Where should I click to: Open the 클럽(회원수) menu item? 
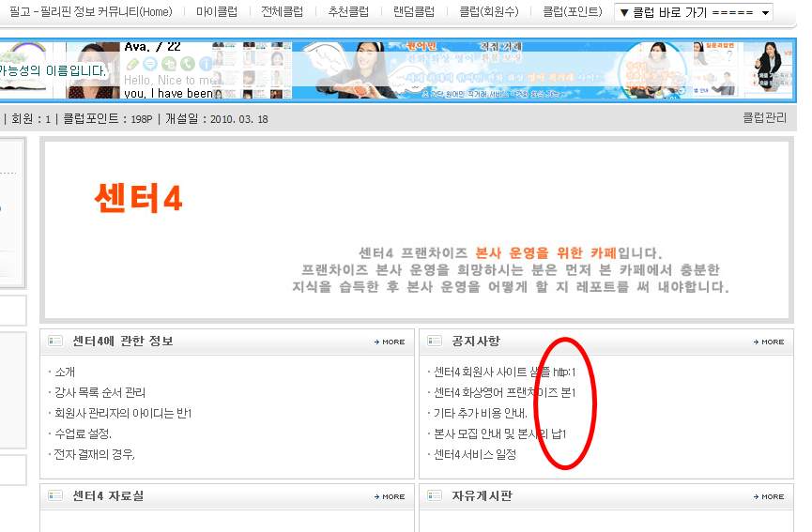point(489,11)
